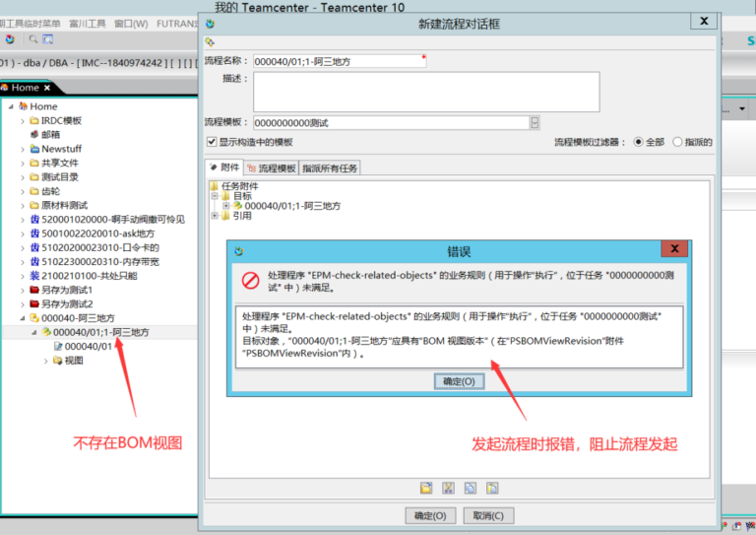
Task: Click the 邮箱 mailbox icon
Action: pos(34,134)
